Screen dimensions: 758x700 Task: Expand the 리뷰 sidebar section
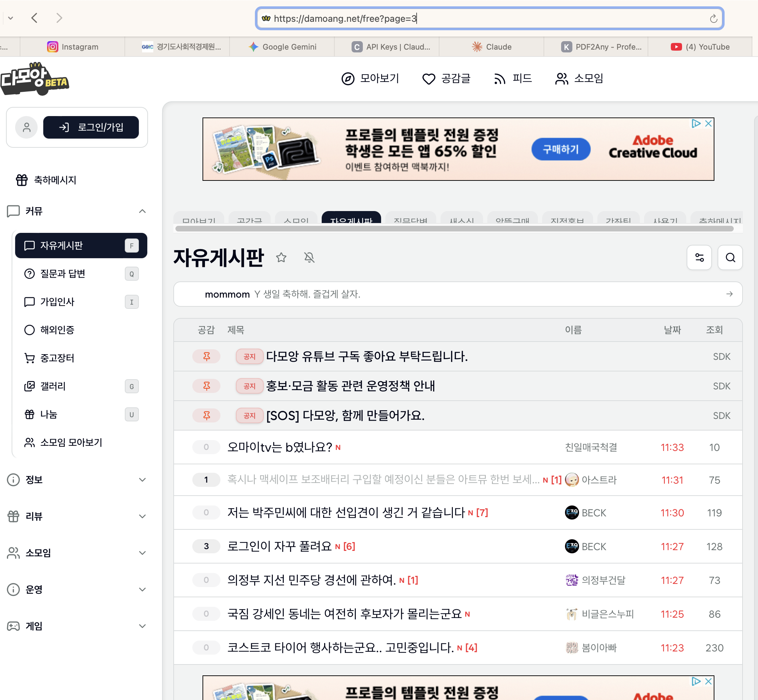(77, 516)
